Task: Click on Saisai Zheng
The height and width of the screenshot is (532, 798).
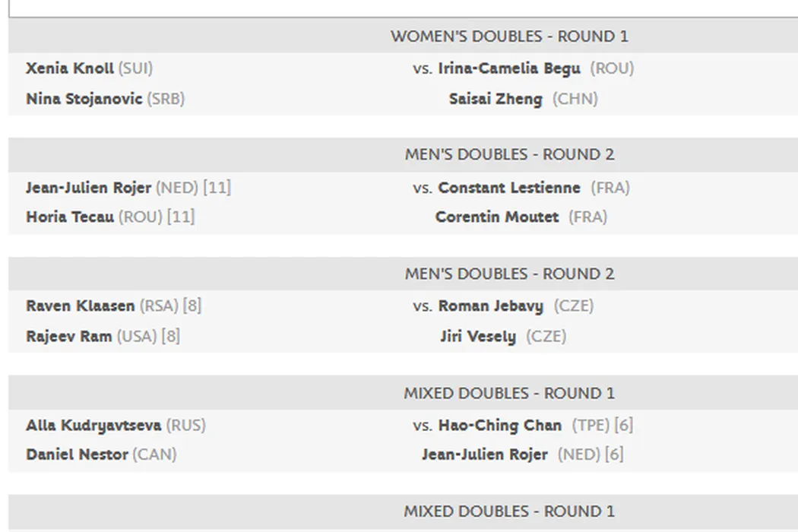Action: 496,99
